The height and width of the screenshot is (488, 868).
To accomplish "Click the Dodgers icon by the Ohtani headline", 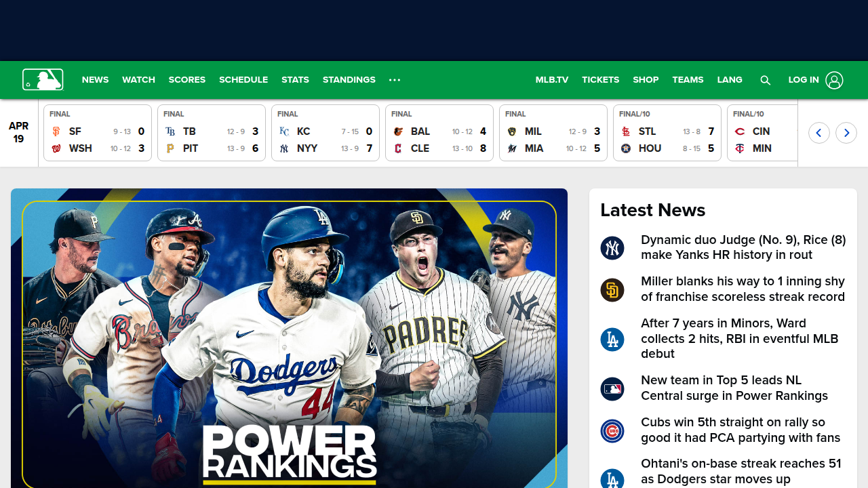I will click(x=612, y=479).
